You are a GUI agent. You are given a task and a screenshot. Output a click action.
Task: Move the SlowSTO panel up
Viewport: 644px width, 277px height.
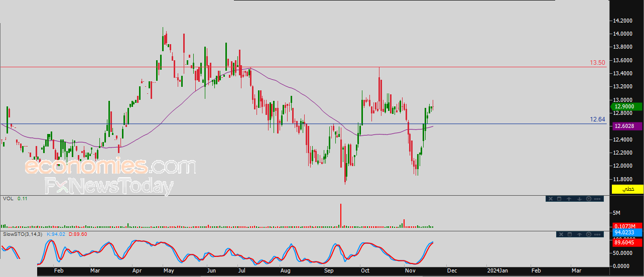pos(579,234)
